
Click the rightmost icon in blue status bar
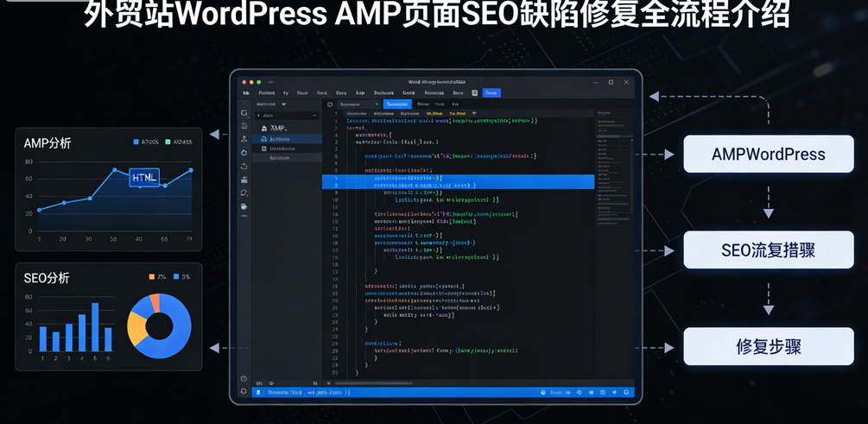tap(627, 391)
